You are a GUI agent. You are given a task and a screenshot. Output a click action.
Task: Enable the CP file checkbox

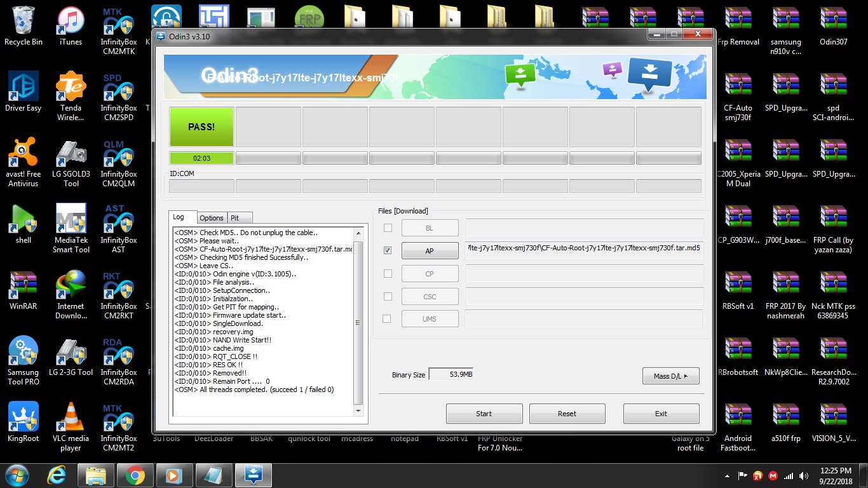388,273
